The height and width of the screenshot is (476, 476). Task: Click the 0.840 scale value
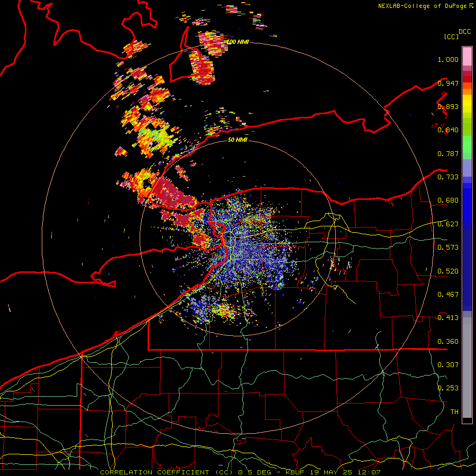click(448, 130)
